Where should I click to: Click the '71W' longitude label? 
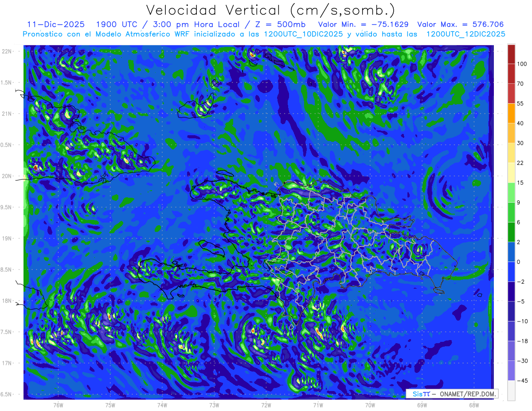[x=318, y=404]
